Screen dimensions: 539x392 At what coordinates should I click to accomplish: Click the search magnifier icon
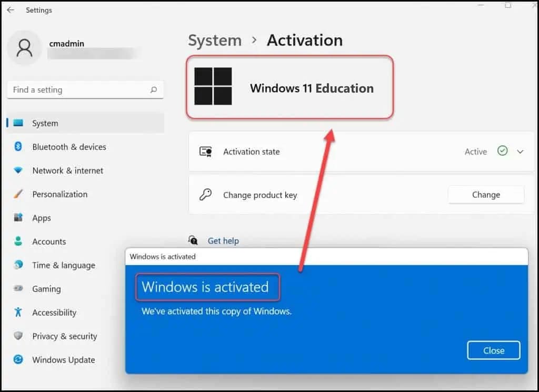[153, 90]
